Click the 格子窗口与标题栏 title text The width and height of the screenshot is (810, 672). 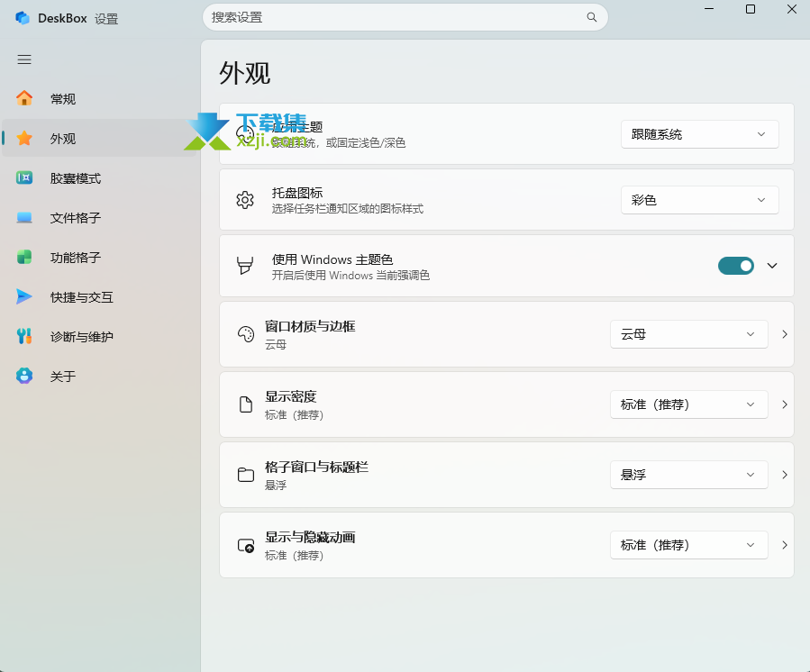click(x=316, y=467)
